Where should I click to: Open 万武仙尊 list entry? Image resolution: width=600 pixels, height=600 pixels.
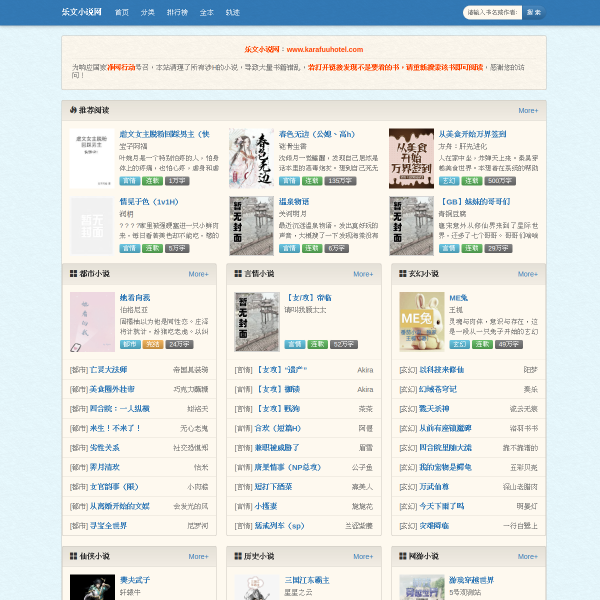tap(434, 487)
